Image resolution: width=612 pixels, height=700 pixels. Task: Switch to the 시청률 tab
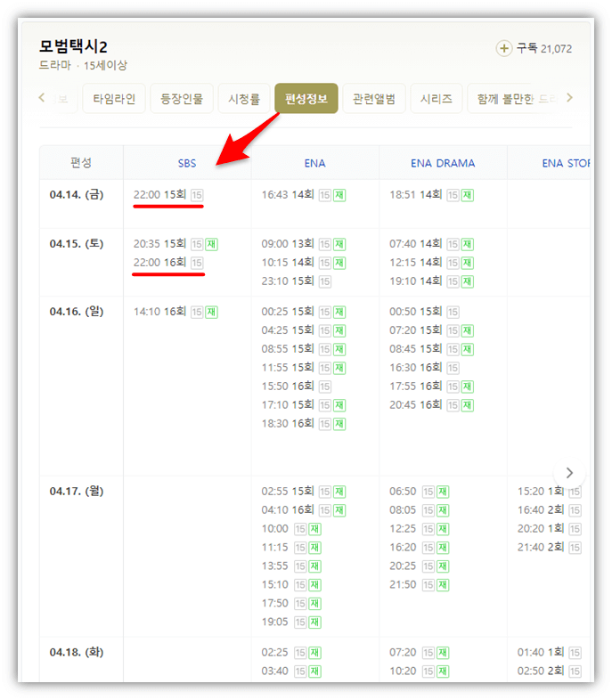[244, 98]
